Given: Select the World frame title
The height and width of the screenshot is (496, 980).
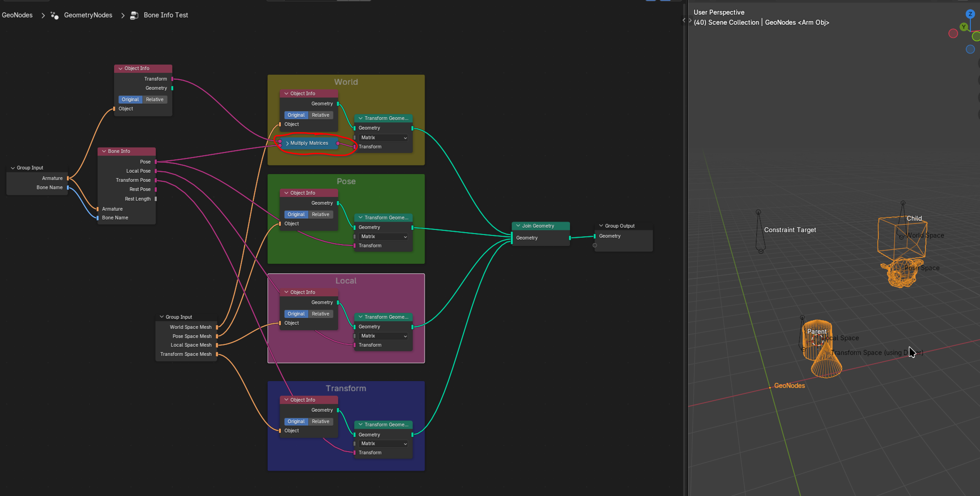Looking at the screenshot, I should [x=346, y=82].
